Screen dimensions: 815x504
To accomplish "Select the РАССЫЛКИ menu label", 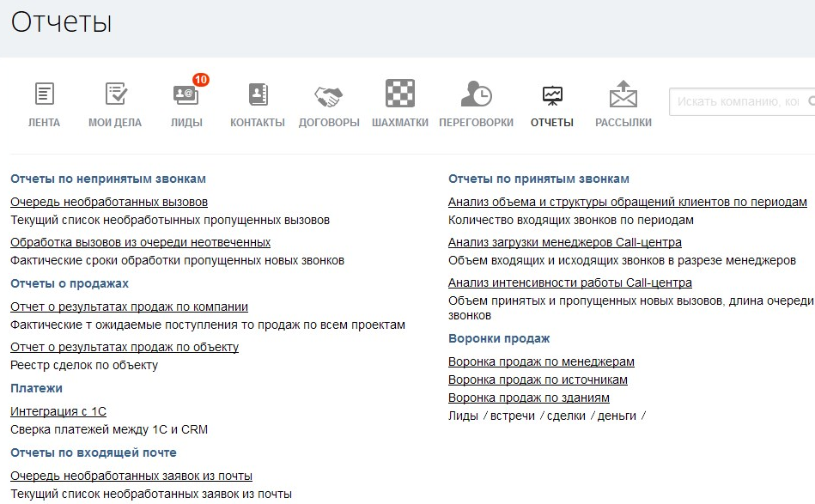I will [x=623, y=123].
